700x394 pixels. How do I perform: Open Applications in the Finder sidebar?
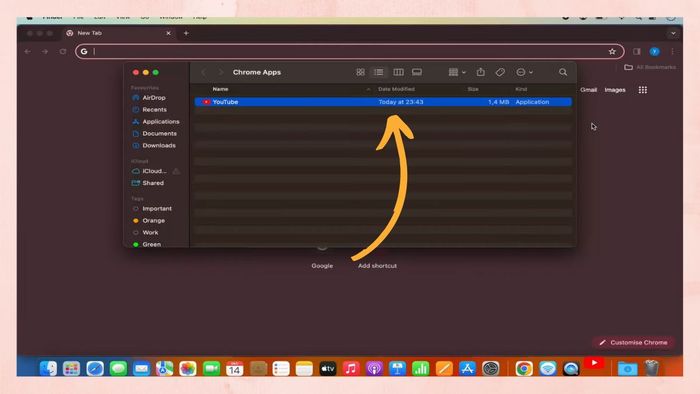coord(156,122)
